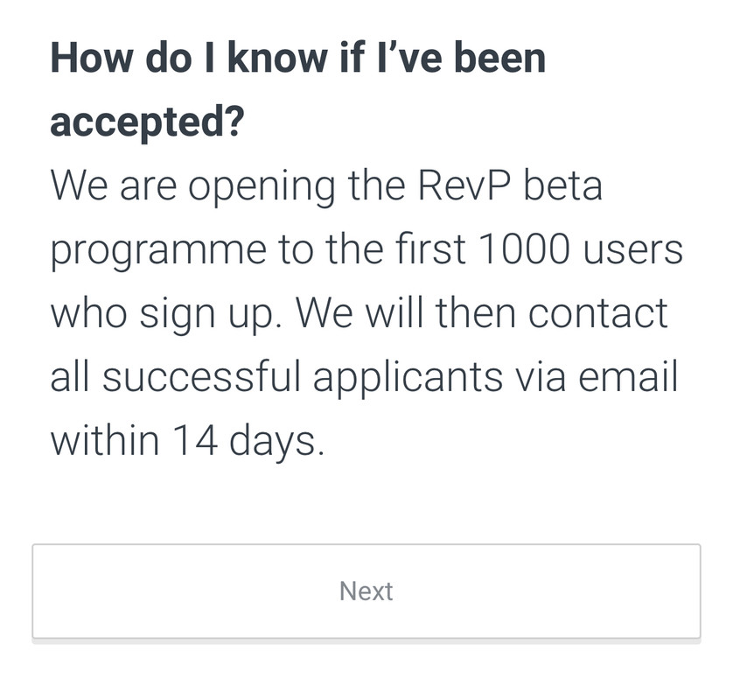Click the number "14" before days

[194, 440]
